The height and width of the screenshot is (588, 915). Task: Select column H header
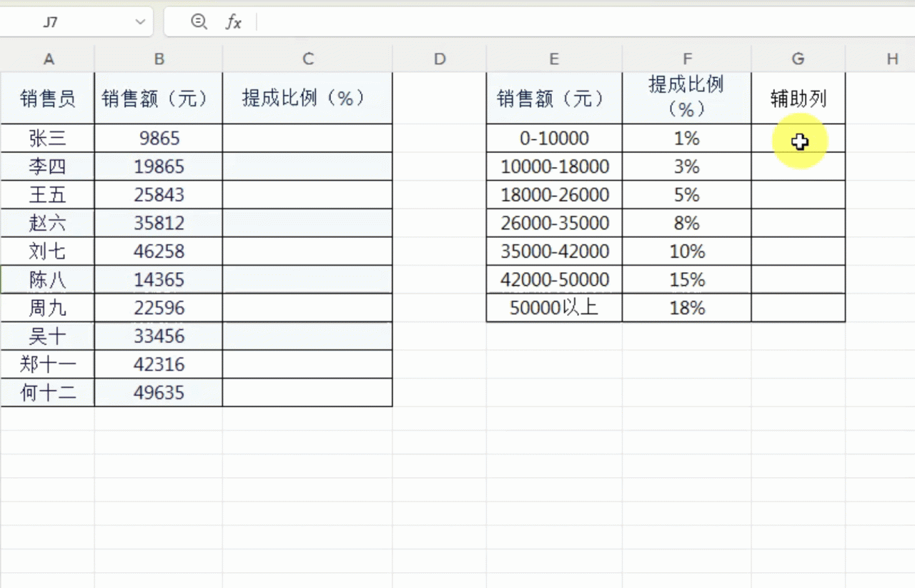click(x=892, y=59)
